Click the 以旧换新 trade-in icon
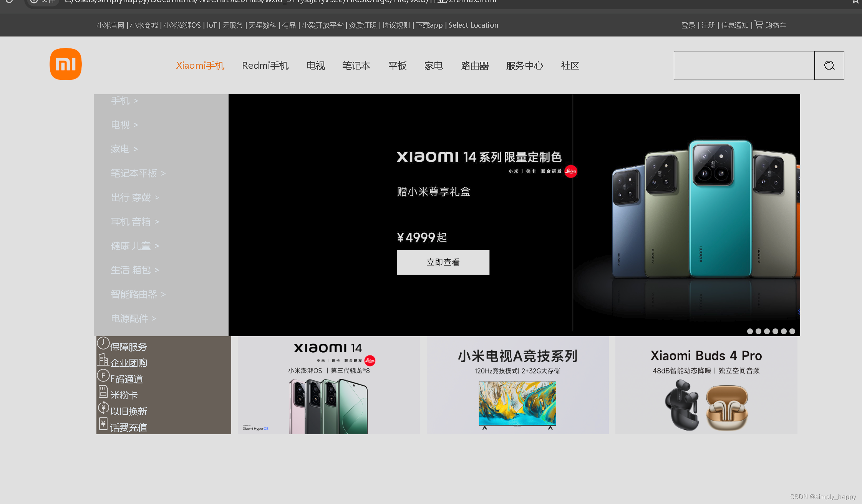862x504 pixels. coord(103,408)
